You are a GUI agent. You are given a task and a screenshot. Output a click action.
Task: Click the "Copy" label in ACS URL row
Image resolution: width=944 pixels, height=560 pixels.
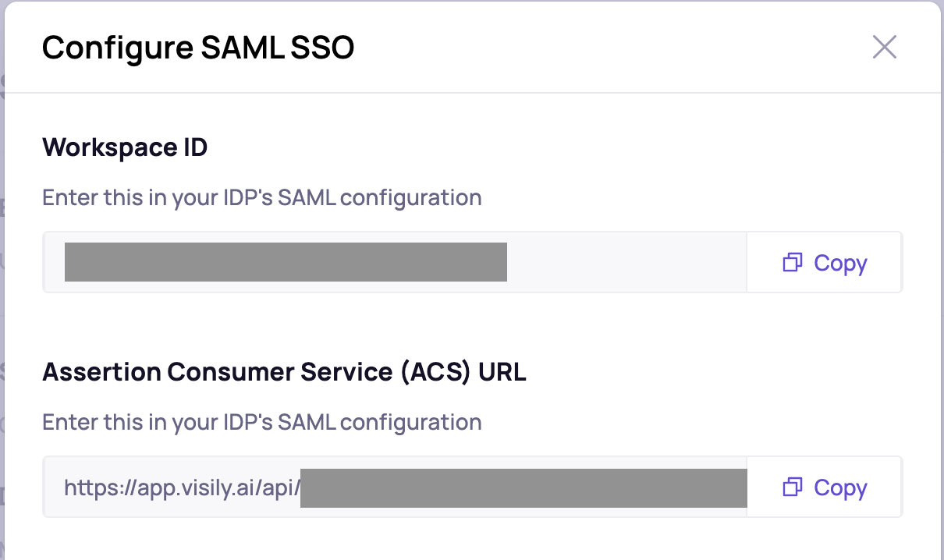coord(840,487)
